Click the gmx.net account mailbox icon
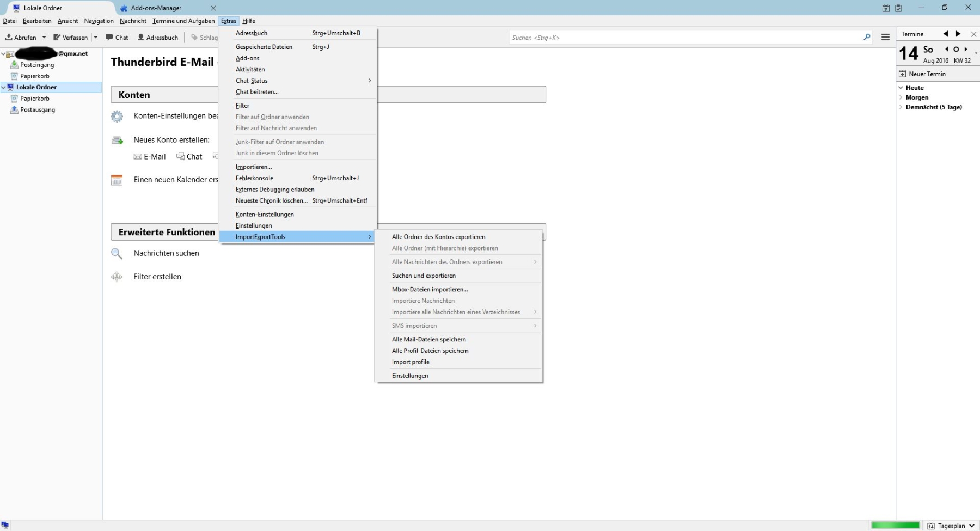980x531 pixels. click(10, 54)
